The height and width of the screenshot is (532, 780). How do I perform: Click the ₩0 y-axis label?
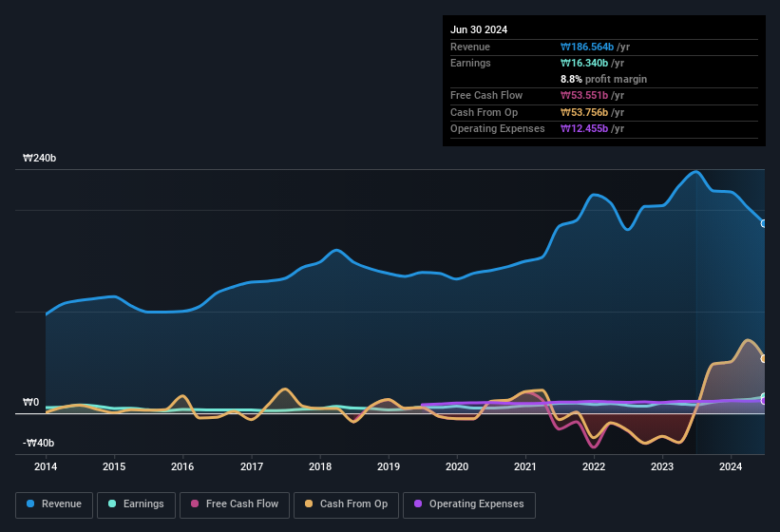[30, 402]
